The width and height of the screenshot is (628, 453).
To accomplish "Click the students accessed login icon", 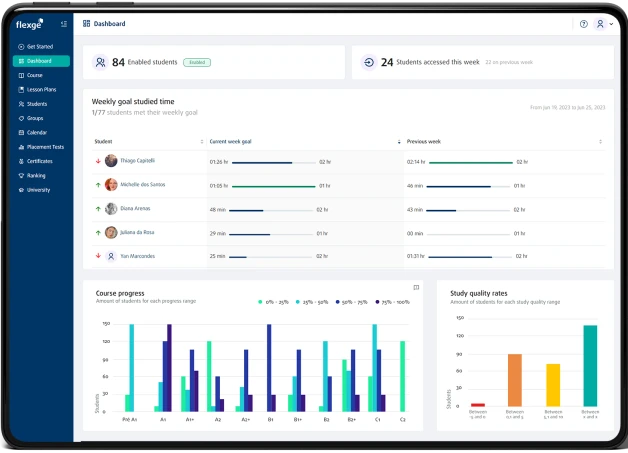I will tap(369, 62).
